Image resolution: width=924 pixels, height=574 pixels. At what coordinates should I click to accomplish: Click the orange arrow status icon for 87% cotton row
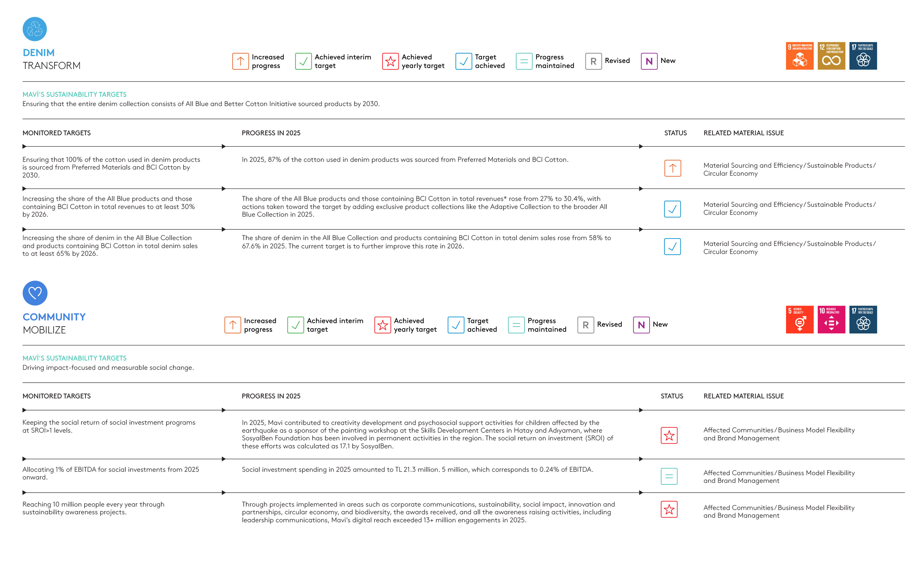[x=672, y=168]
